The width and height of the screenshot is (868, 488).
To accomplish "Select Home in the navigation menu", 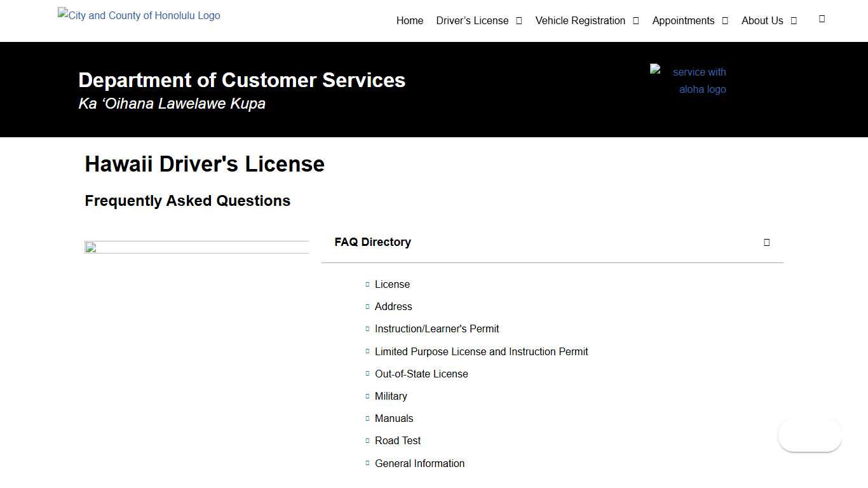I will (409, 20).
